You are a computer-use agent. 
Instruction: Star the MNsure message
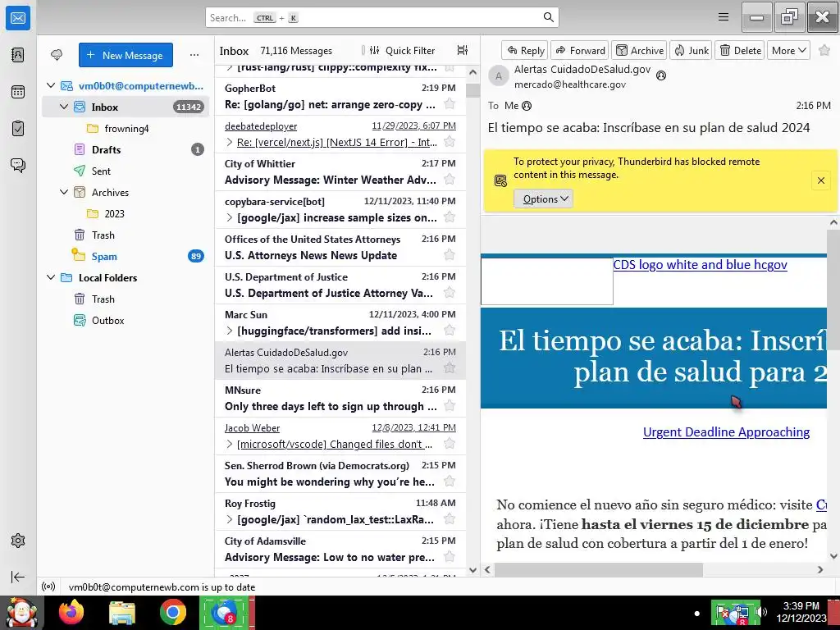450,406
